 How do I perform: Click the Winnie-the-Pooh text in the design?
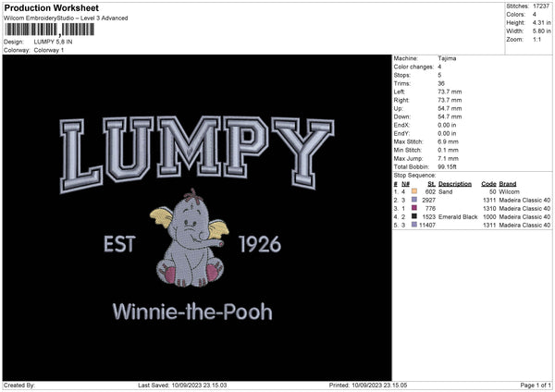(192, 312)
